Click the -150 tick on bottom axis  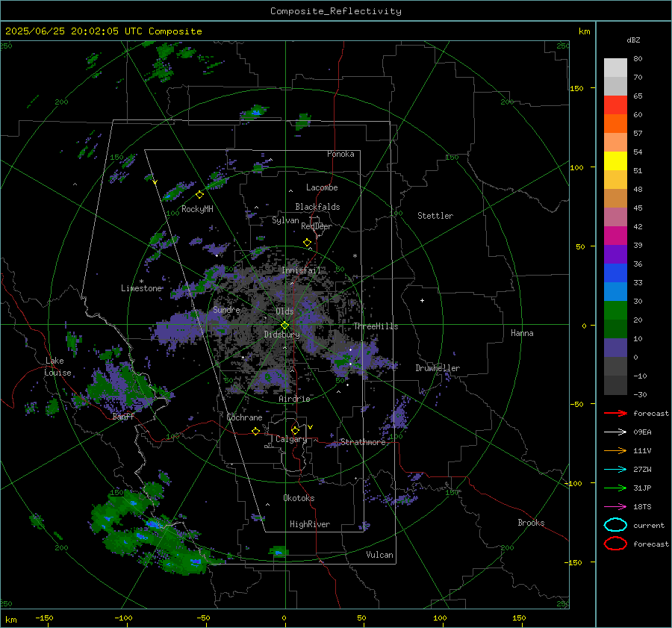tap(44, 618)
